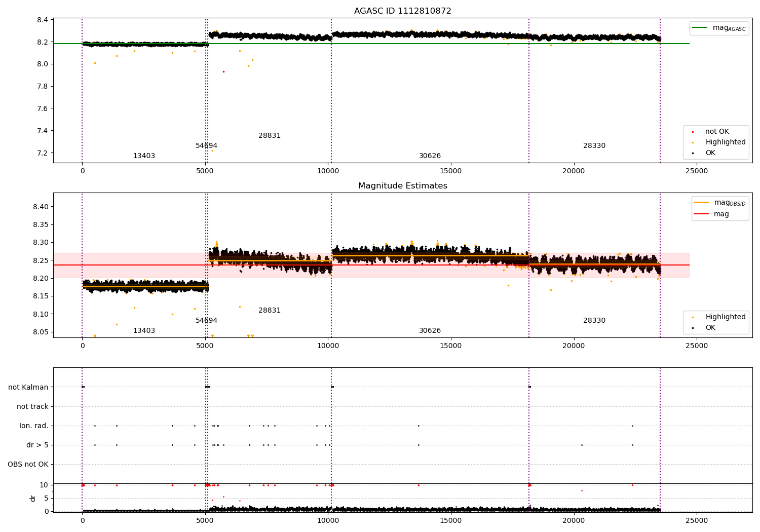Click the 7.2 y-axis tick of top plot
This screenshot has width=760, height=532.
[43, 153]
